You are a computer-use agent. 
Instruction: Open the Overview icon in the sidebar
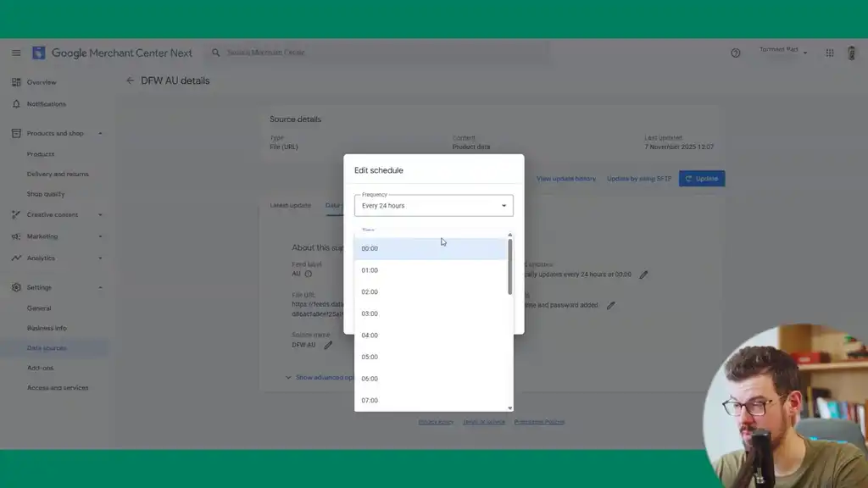(17, 81)
